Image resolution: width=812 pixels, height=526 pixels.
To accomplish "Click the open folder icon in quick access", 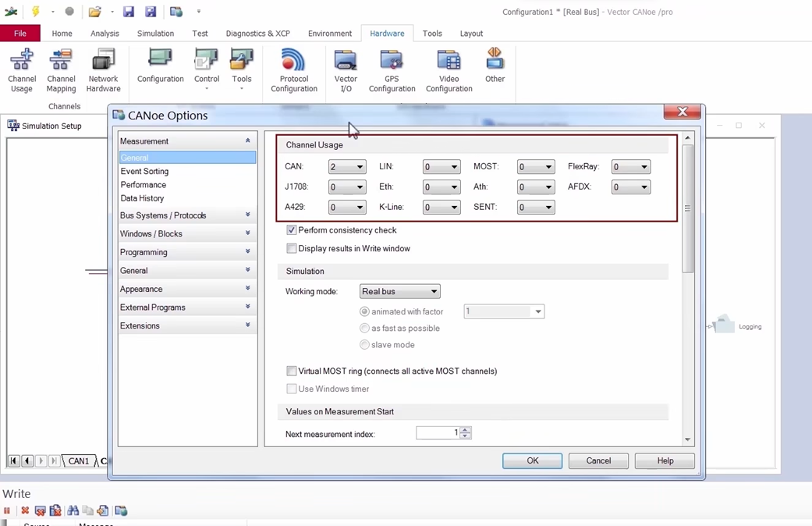I will [94, 12].
